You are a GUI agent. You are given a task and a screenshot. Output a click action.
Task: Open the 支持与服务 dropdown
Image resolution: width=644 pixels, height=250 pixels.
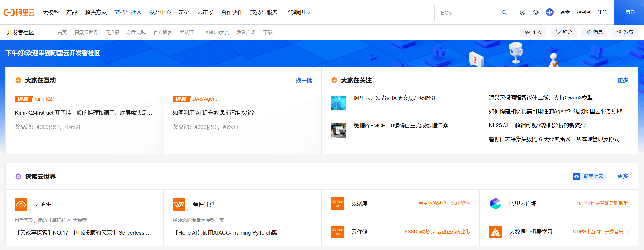tap(264, 12)
